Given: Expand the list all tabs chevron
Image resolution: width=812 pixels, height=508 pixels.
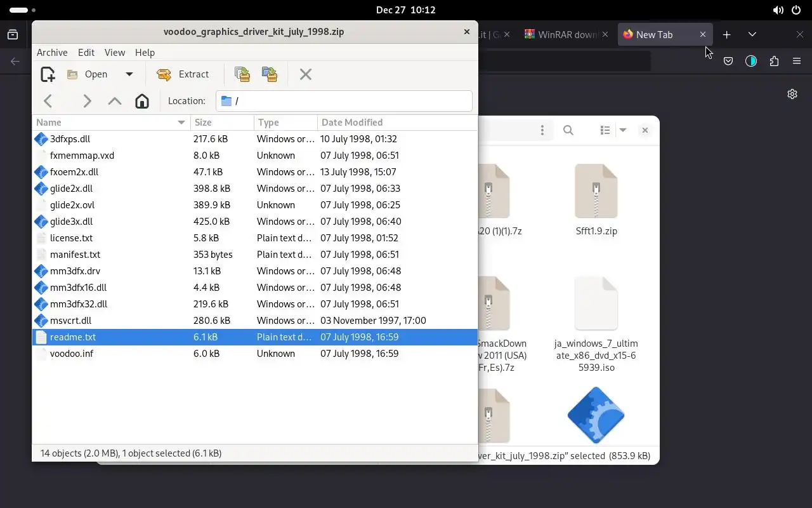Looking at the screenshot, I should [752, 35].
